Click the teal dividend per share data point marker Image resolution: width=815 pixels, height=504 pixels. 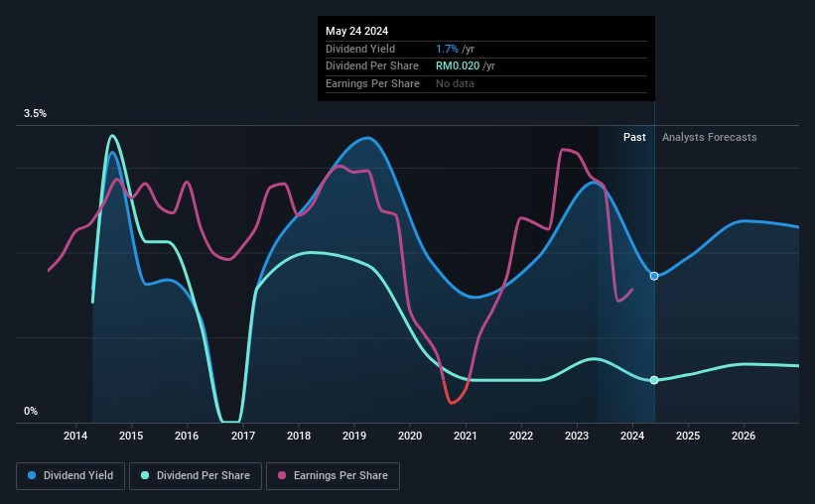654,380
